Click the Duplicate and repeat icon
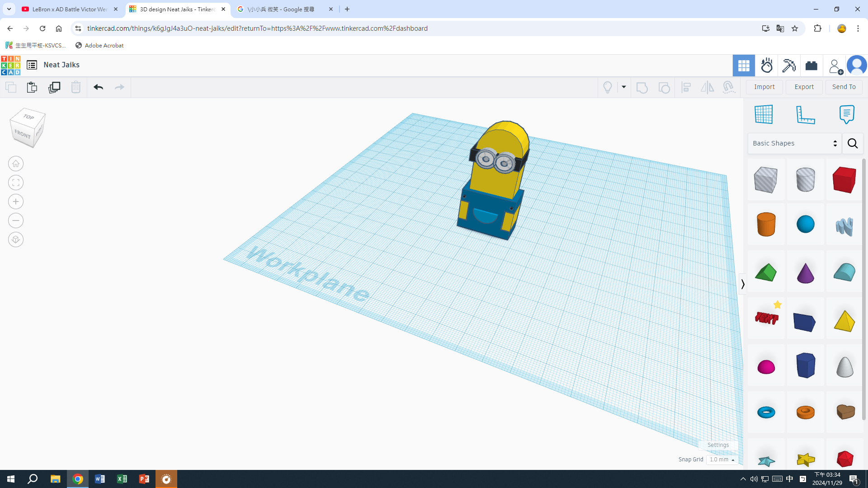This screenshot has width=868, height=488. click(54, 87)
